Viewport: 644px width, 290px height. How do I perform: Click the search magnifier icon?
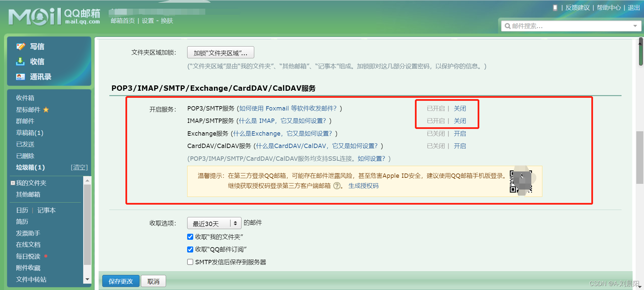tap(507, 26)
